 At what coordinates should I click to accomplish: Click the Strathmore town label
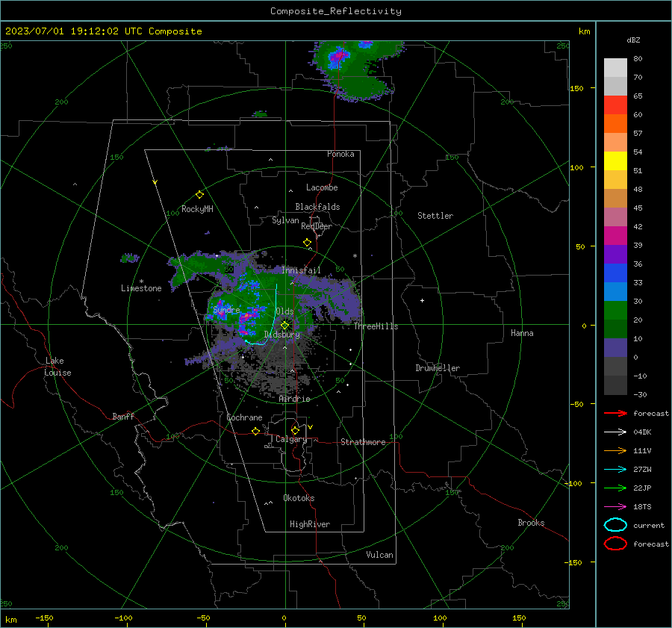[x=363, y=442]
